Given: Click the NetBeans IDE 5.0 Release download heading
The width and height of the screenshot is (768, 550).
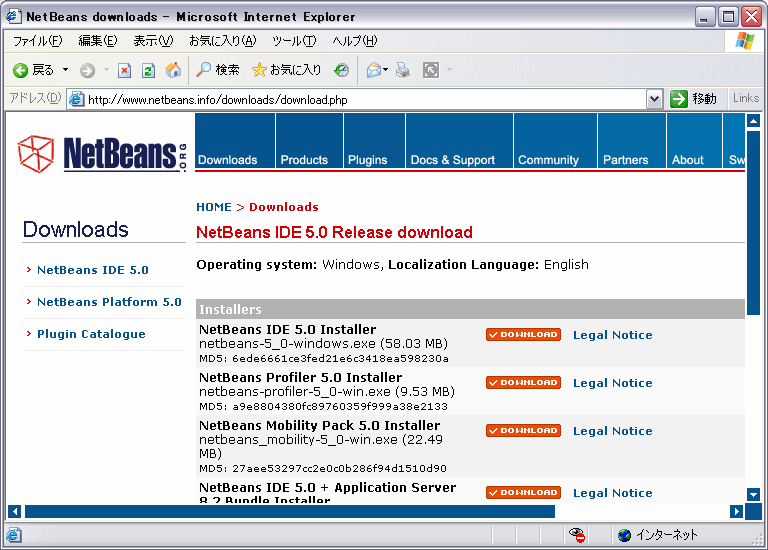Looking at the screenshot, I should [334, 232].
